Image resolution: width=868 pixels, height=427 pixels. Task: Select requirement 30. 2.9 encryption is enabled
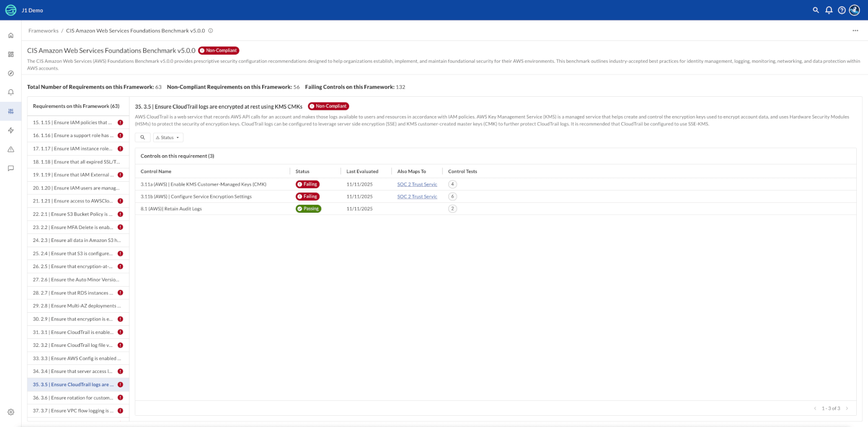click(78, 319)
